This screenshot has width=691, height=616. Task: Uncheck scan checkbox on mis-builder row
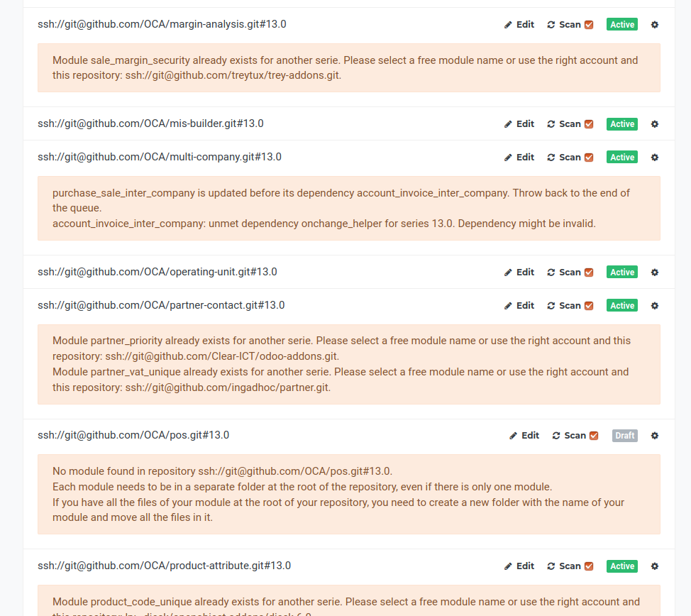589,124
